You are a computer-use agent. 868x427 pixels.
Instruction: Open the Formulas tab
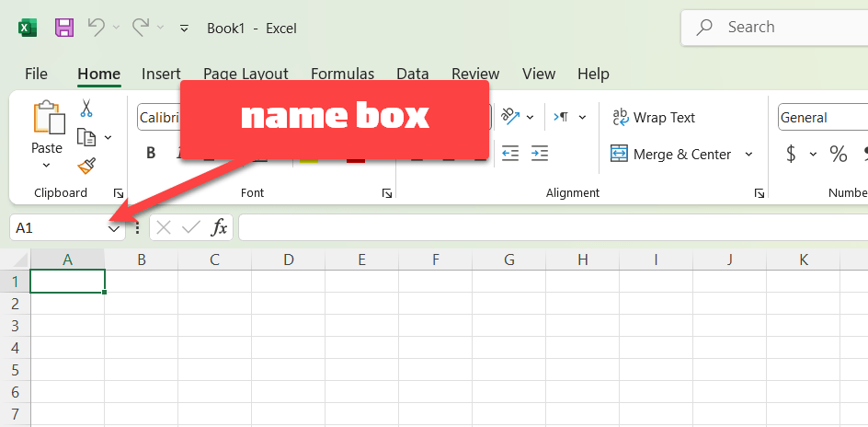[x=342, y=74]
